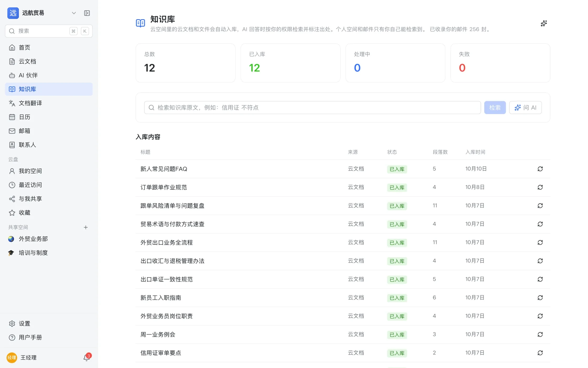Open 首页 in the sidebar
Screen dimensions: 588x368
[x=49, y=48]
